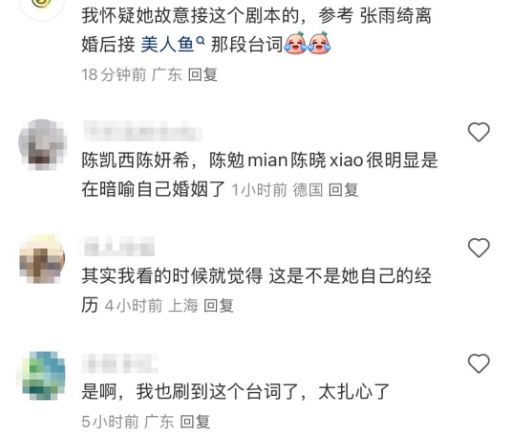Open the partially visible yellow avatar at the top

[42, 7]
